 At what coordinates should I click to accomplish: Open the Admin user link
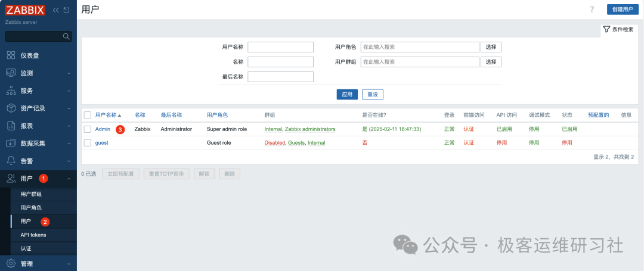point(103,129)
